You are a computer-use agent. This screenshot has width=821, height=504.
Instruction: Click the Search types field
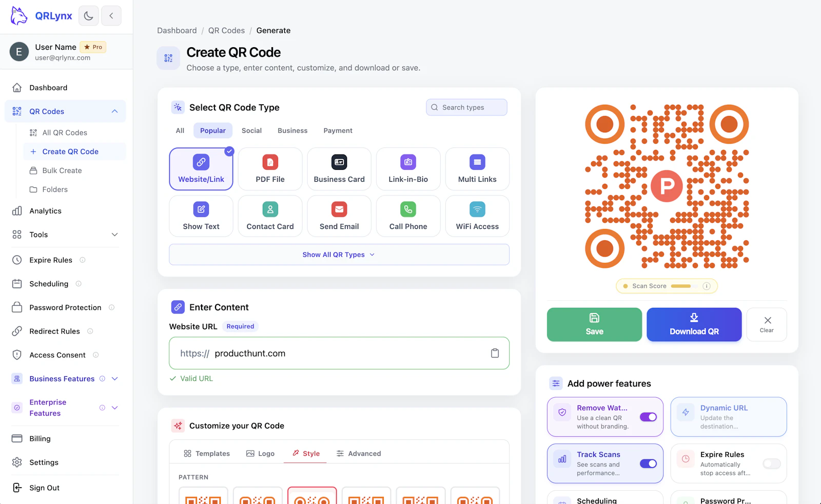(x=466, y=107)
